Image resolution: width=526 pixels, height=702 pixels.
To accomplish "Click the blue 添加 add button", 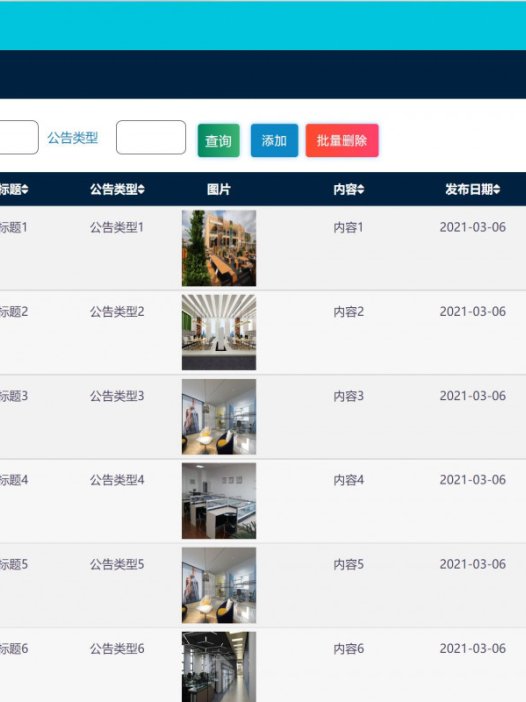I will coord(274,141).
